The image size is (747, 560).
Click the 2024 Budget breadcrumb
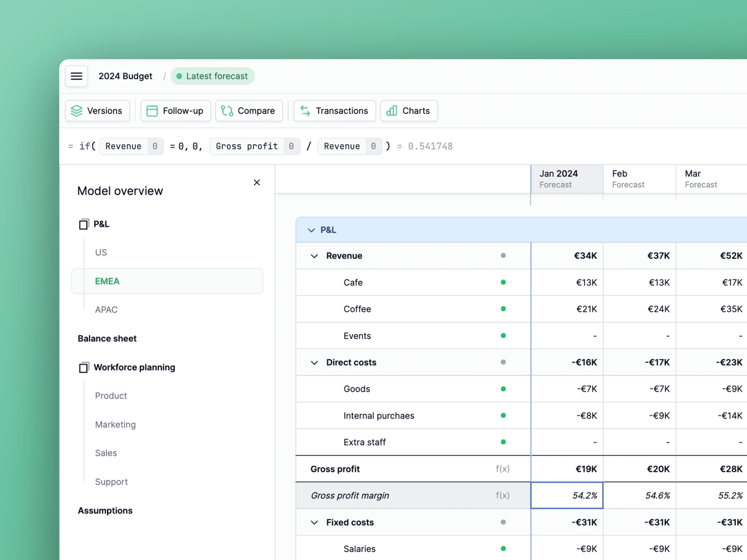tap(125, 76)
